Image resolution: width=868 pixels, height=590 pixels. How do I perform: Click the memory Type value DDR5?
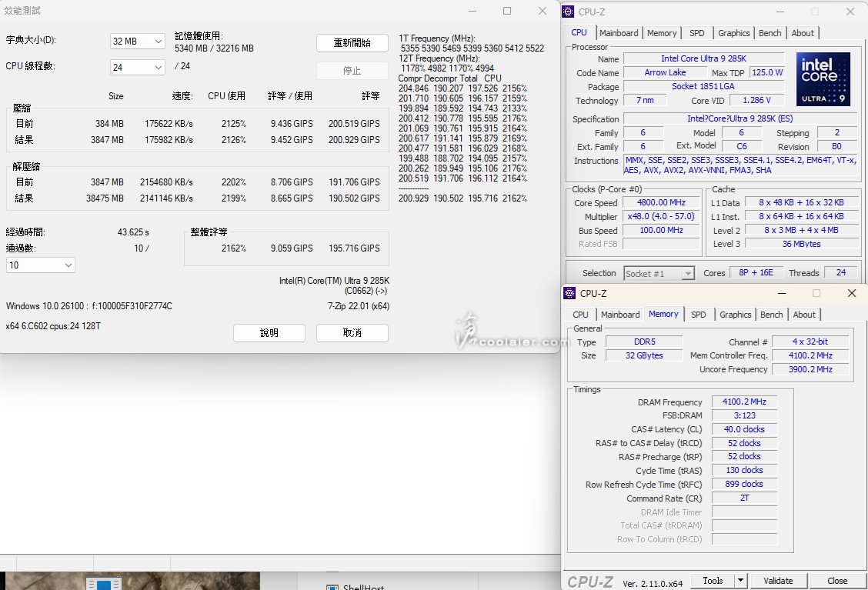644,342
